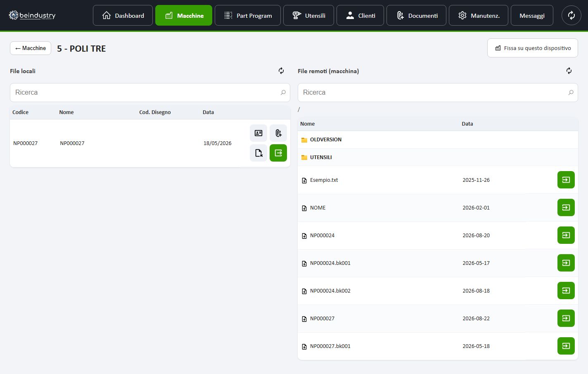588x374 pixels.
Task: Open the Messaggi tab
Action: coord(532,15)
